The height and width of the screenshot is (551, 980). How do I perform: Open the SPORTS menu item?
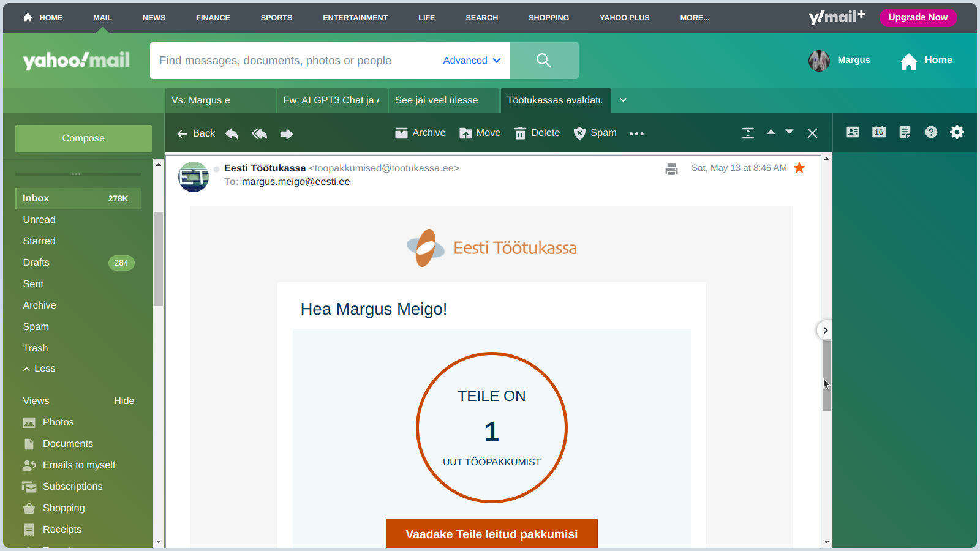point(276,18)
